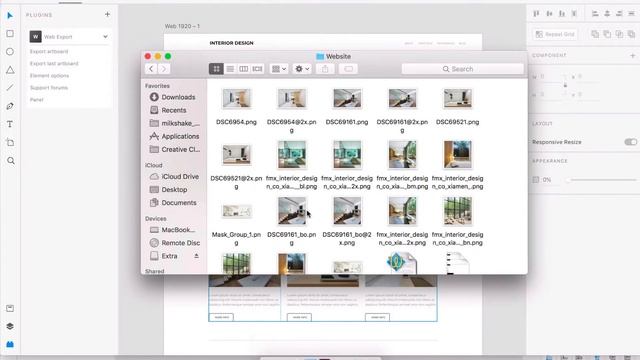
Task: Align top edges icon in XD panel
Action: (x=536, y=13)
